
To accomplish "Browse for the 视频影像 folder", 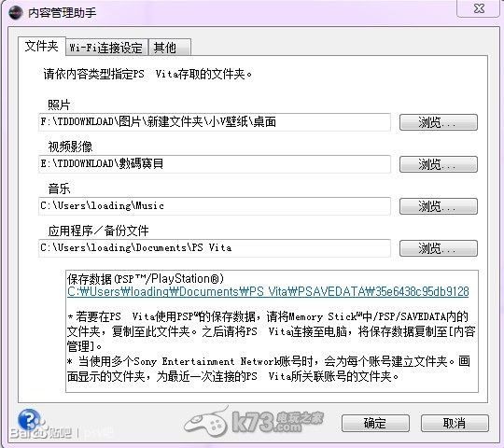I will pyautogui.click(x=439, y=164).
